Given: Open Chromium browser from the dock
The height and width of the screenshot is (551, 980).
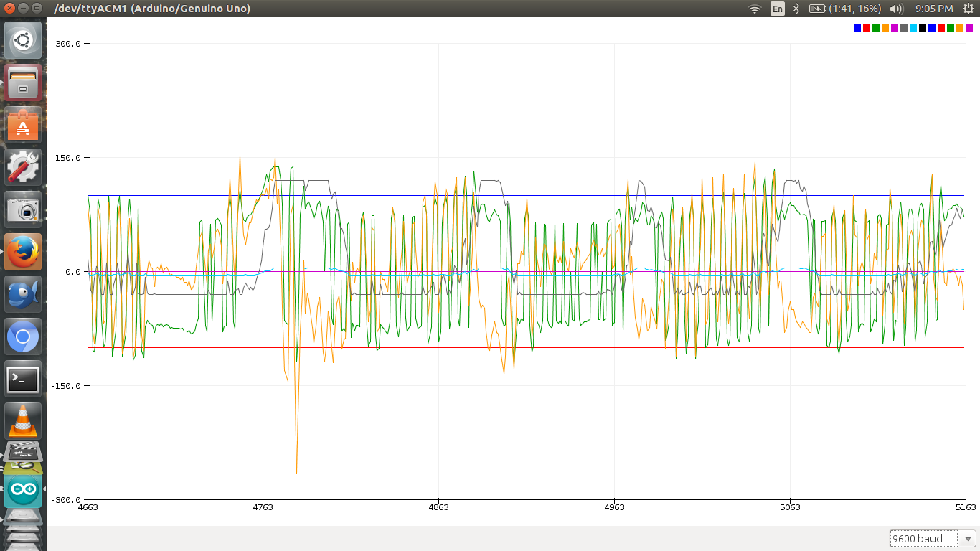Looking at the screenshot, I should [23, 336].
